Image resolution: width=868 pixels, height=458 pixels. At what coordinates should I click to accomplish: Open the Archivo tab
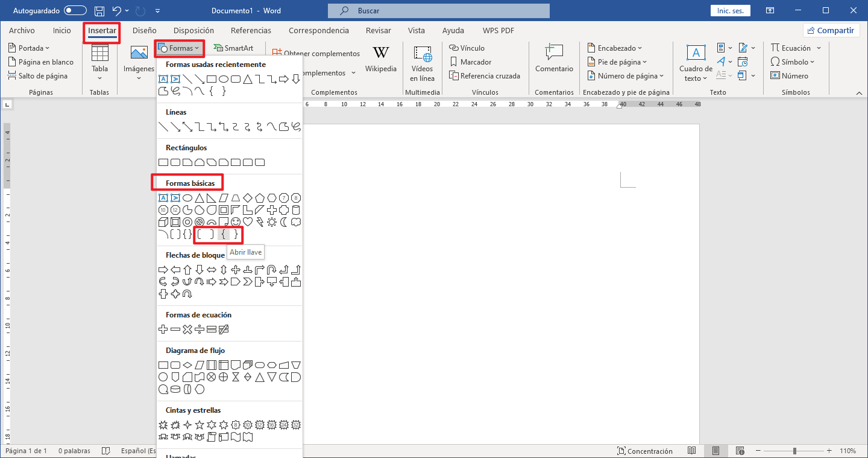click(x=22, y=30)
